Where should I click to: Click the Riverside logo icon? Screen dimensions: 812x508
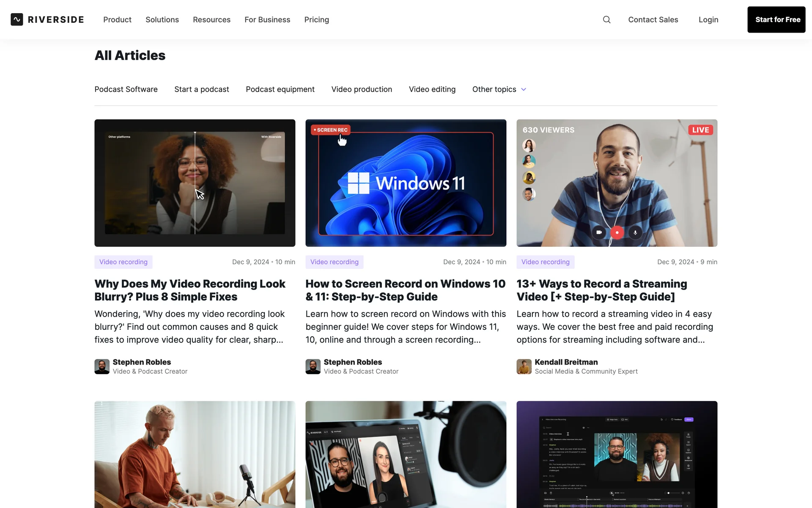(x=17, y=19)
